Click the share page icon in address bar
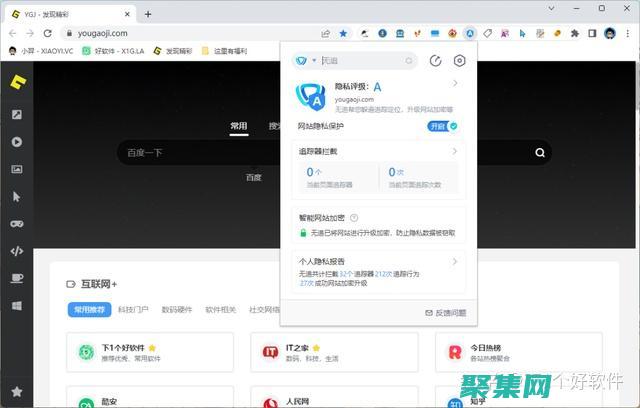640x408 pixels. point(325,33)
